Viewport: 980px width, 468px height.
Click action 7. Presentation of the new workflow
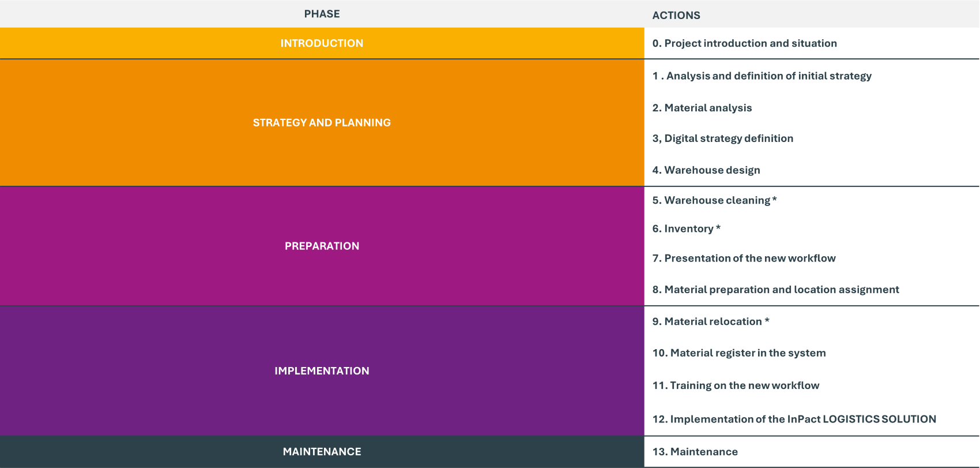click(744, 259)
